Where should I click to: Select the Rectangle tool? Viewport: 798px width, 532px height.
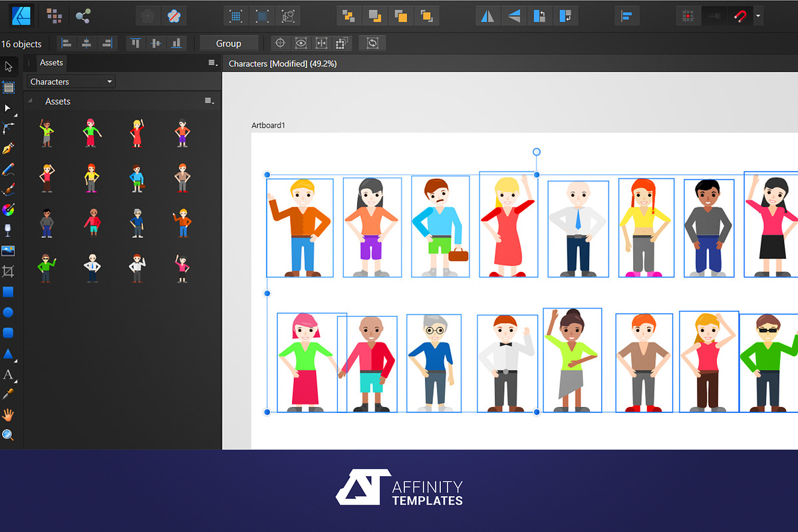point(9,292)
